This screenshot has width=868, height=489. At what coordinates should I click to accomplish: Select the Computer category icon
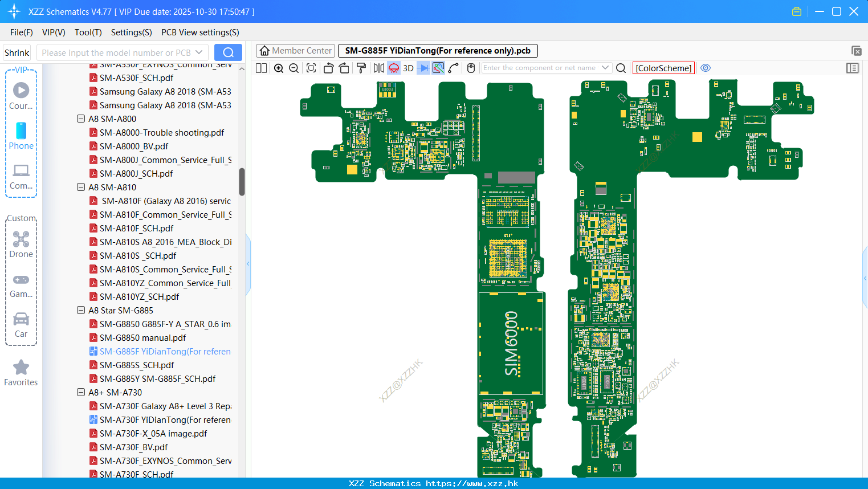[x=21, y=177]
